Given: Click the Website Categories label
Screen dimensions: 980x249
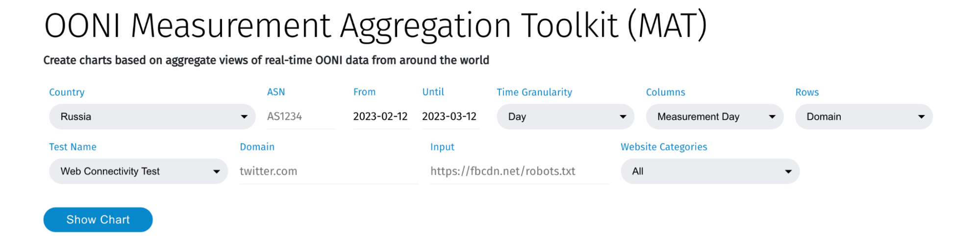Looking at the screenshot, I should click(664, 147).
